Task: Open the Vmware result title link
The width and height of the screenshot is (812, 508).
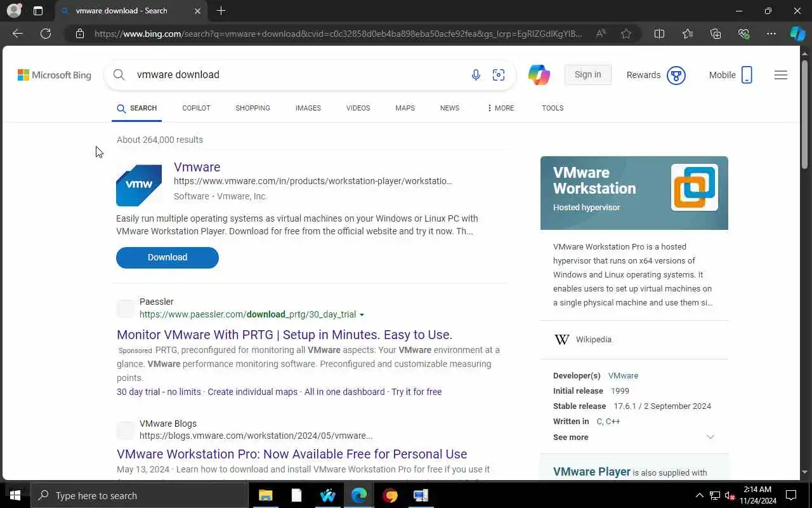Action: coord(197,167)
